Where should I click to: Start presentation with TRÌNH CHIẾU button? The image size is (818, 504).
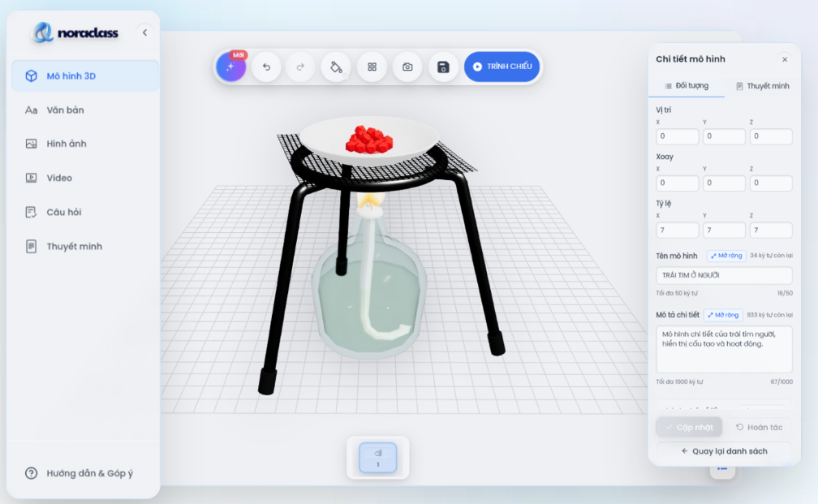coord(502,67)
